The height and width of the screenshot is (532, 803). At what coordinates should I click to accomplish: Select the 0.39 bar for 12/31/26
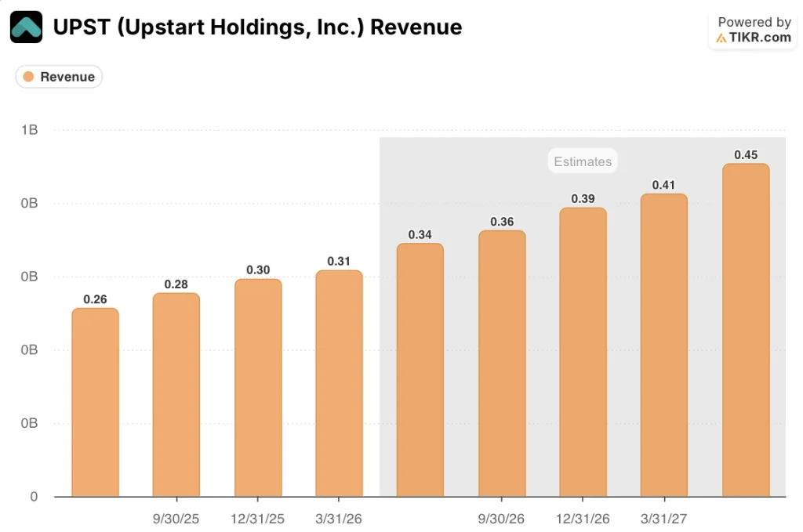583,352
